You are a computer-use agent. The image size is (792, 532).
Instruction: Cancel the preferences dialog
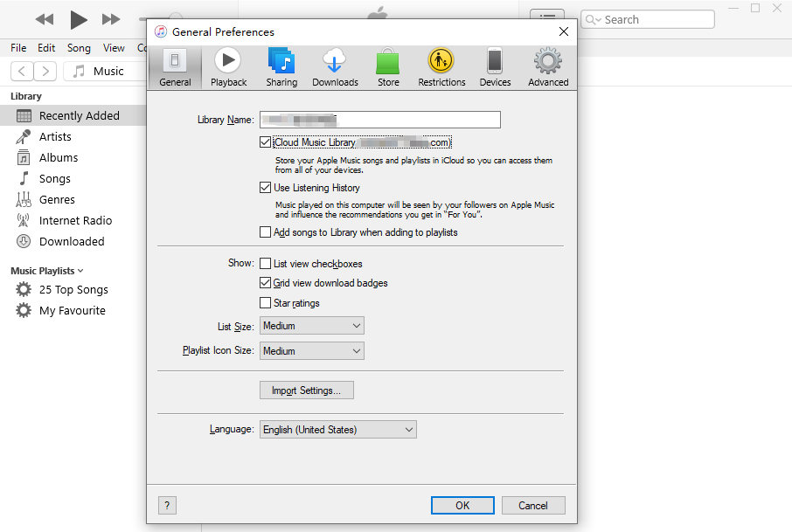pos(533,505)
